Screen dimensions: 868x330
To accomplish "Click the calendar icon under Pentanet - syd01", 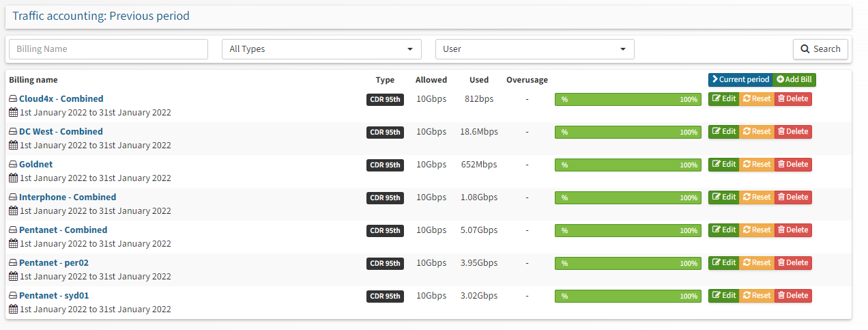I will tap(13, 310).
